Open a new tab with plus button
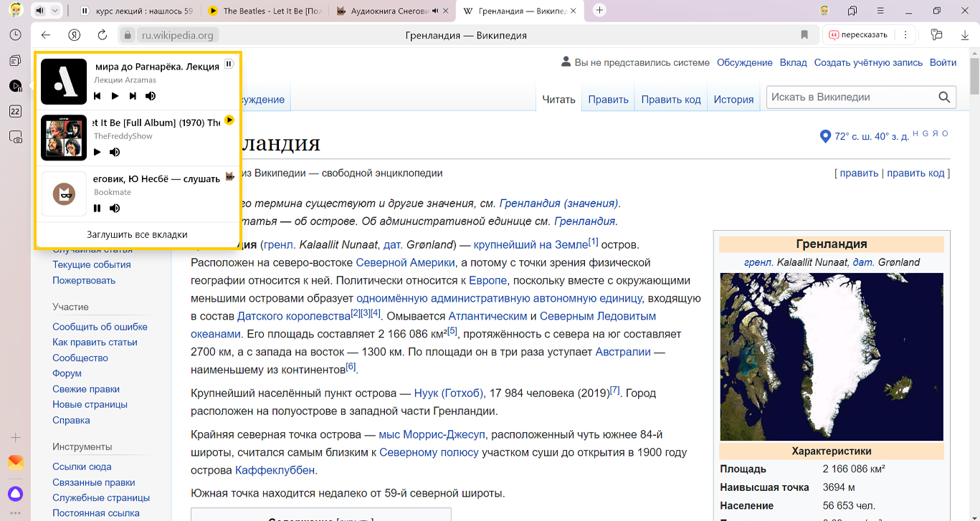 point(600,10)
